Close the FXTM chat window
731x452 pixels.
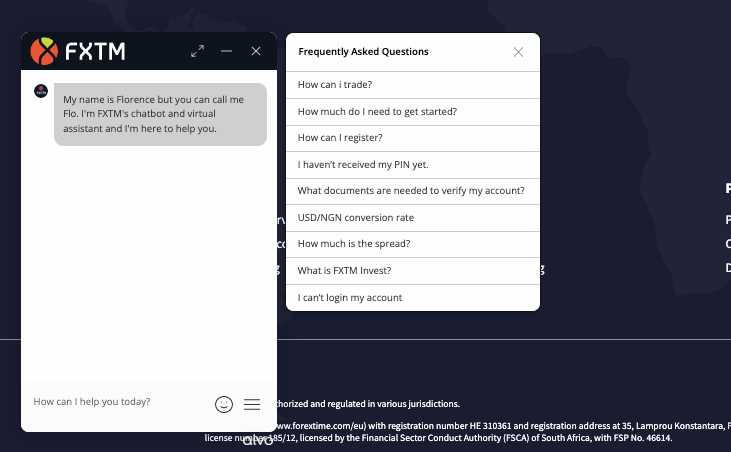pyautogui.click(x=255, y=51)
